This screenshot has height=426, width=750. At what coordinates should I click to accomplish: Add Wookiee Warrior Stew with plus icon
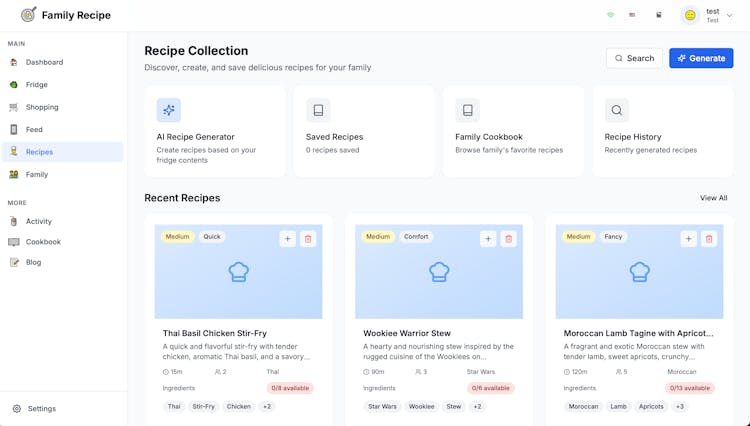(x=488, y=239)
